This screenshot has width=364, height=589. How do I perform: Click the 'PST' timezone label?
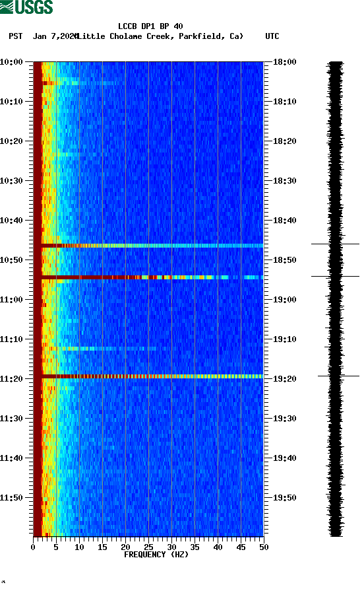[16, 36]
